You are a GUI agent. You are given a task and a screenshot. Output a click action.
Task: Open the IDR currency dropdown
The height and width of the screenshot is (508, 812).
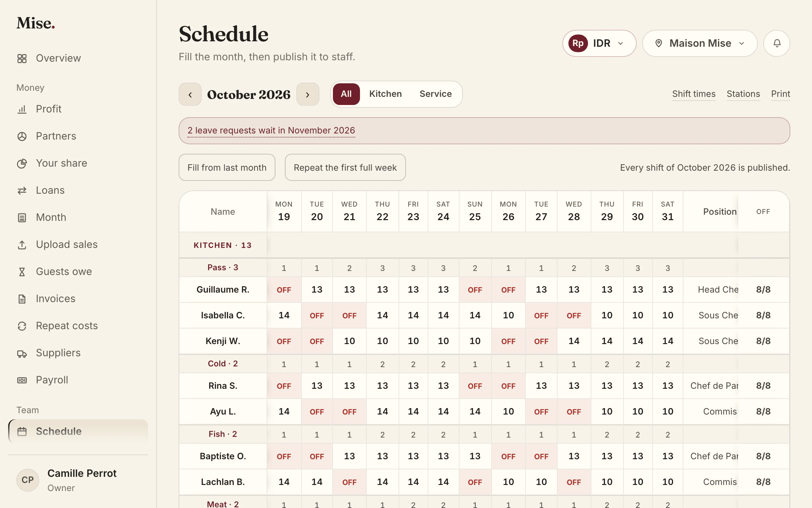click(599, 43)
